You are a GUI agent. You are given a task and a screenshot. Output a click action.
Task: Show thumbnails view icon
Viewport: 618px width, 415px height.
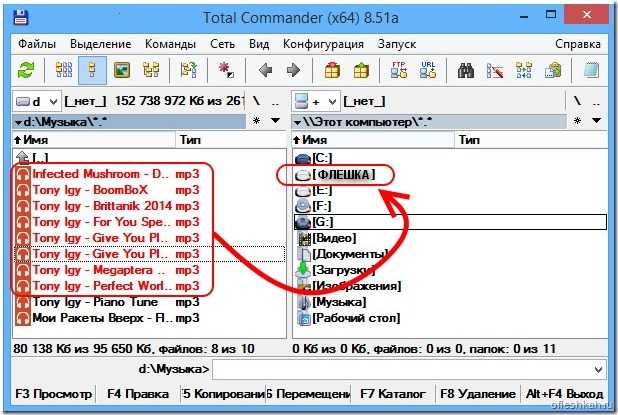pos(122,71)
